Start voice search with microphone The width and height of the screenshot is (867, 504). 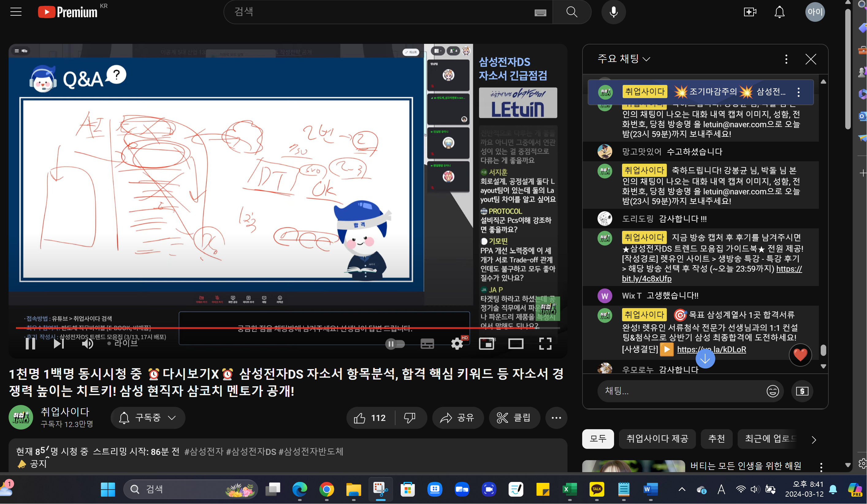pyautogui.click(x=613, y=12)
